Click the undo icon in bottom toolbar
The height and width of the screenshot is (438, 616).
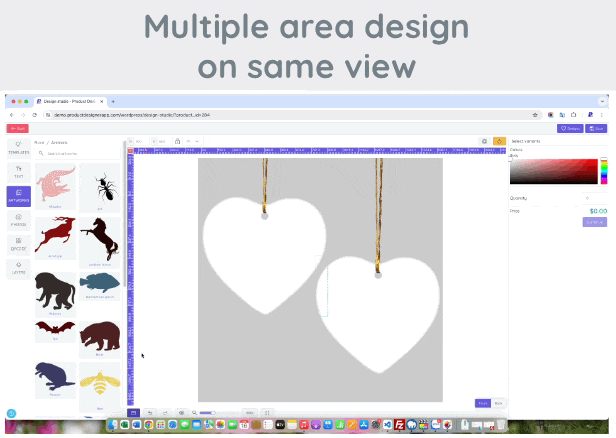(x=149, y=412)
